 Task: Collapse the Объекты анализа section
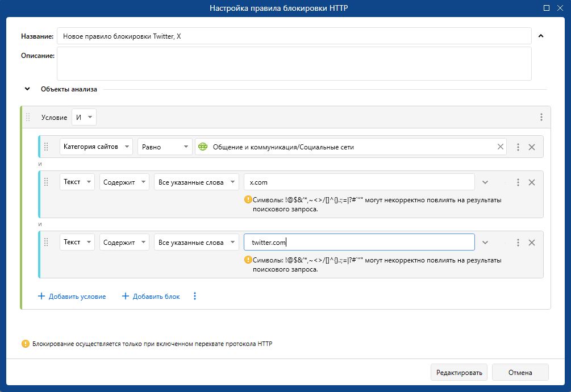point(27,89)
